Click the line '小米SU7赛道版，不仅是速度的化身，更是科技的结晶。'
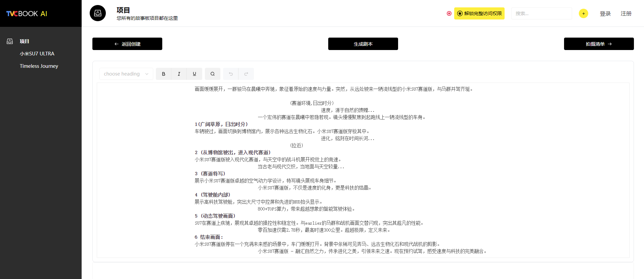The width and height of the screenshot is (644, 279). click(x=314, y=188)
